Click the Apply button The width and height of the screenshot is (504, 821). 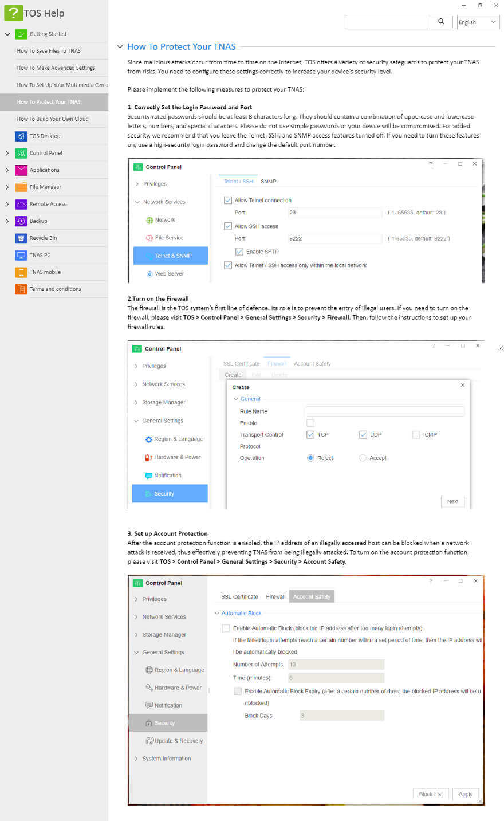[x=466, y=795]
